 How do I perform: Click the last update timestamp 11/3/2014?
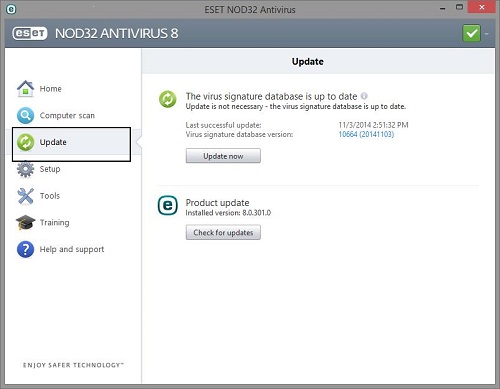373,125
